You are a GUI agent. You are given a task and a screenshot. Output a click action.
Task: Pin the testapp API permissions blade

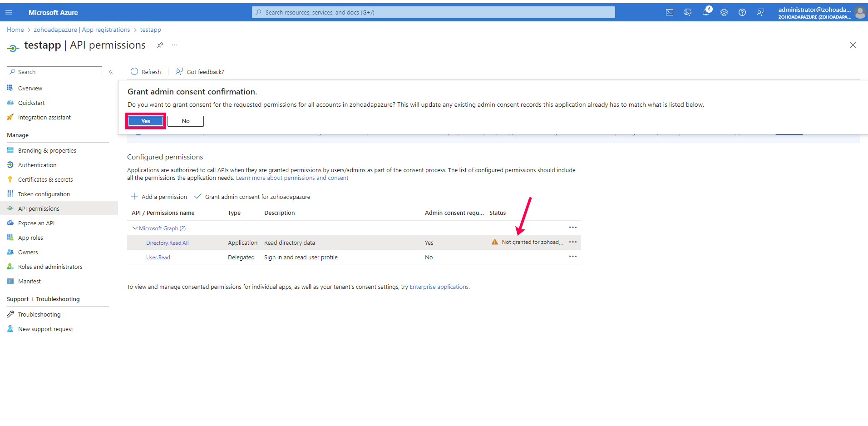coord(160,45)
